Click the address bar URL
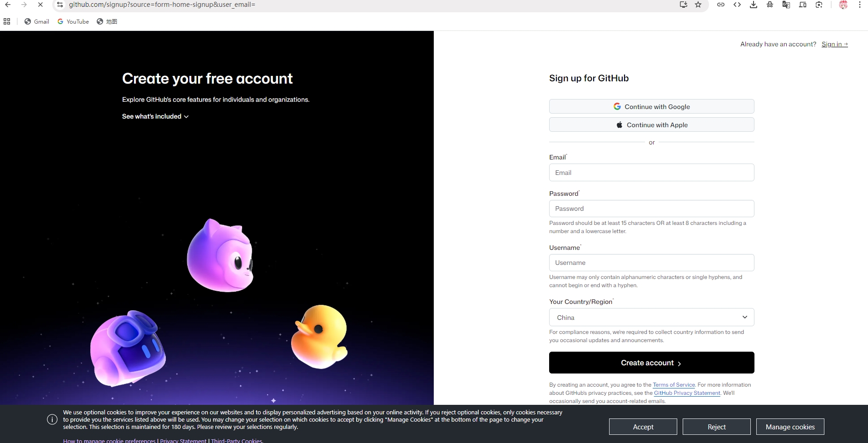 [162, 5]
